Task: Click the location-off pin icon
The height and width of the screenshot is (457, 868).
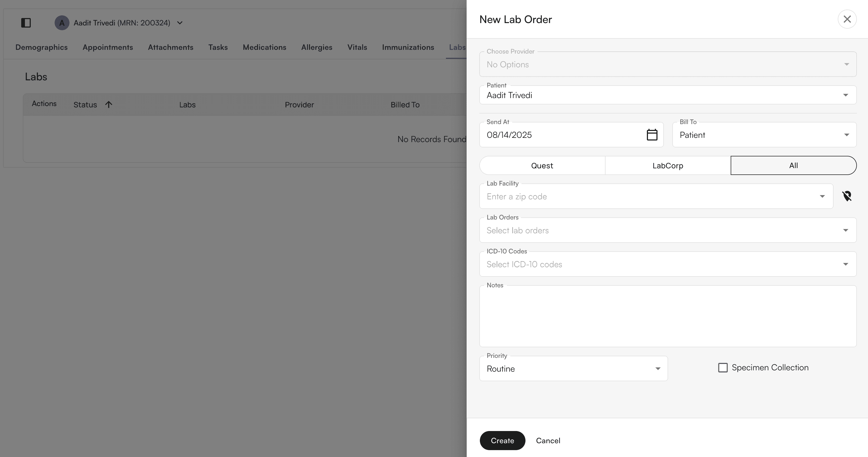Action: pos(847,196)
